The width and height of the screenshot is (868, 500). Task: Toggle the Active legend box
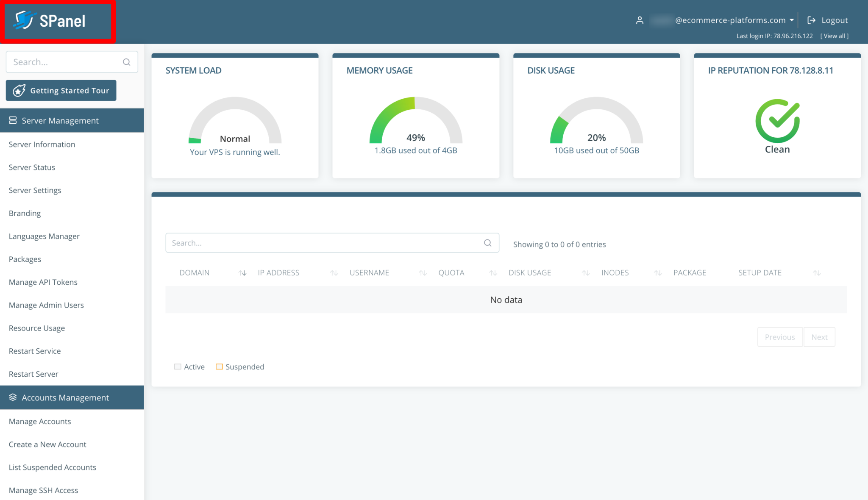click(x=178, y=367)
